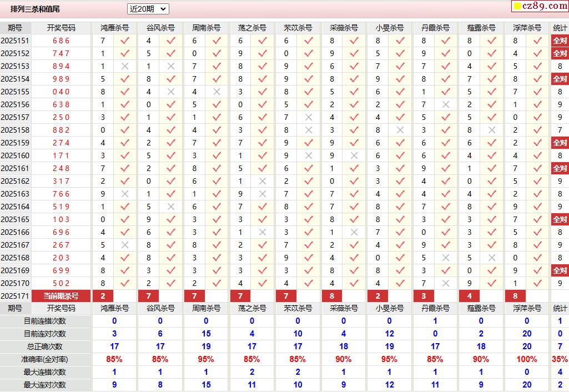Click gray X for 鸿雁杀号 in row 2025153
Viewport: 569px width, 392px height.
click(x=125, y=66)
